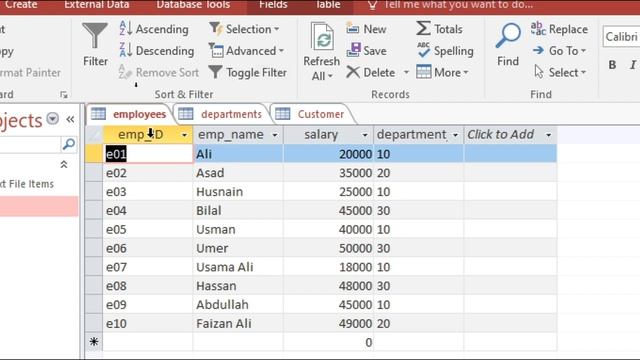Image resolution: width=640 pixels, height=360 pixels.
Task: Click the cell containing Asad
Action: pos(238,173)
